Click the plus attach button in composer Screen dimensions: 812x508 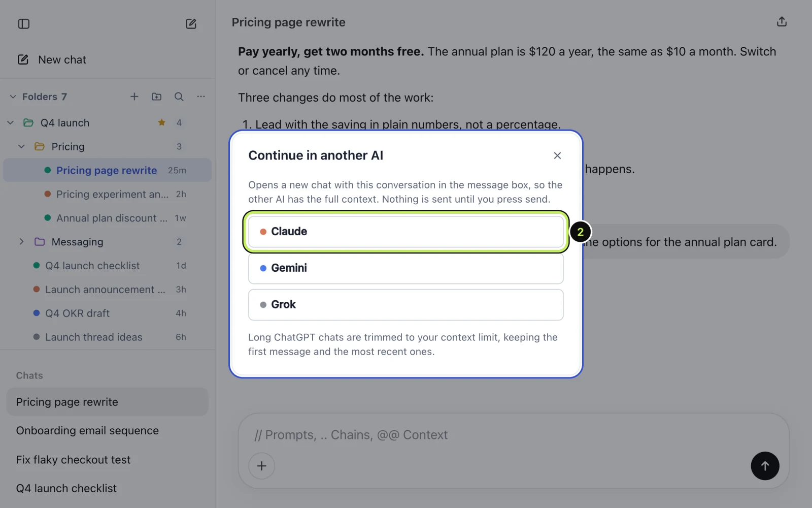(262, 466)
